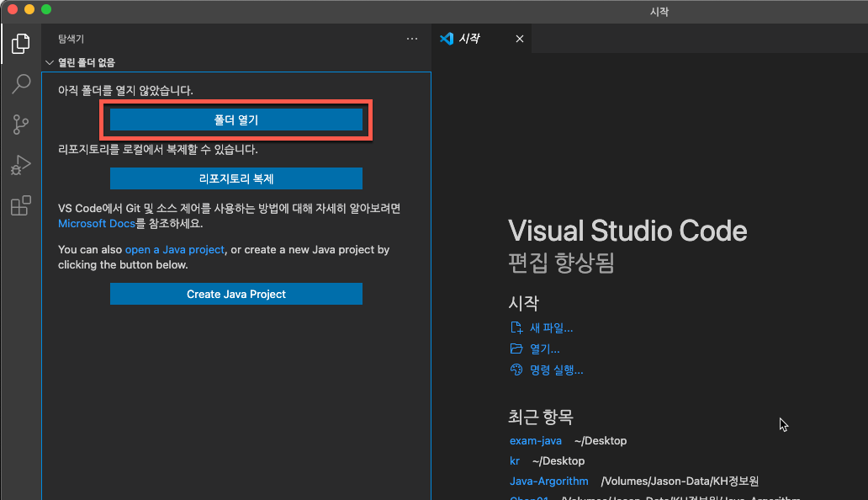The width and height of the screenshot is (868, 500).
Task: Open recent project Java-Argorithm
Action: [x=548, y=481]
